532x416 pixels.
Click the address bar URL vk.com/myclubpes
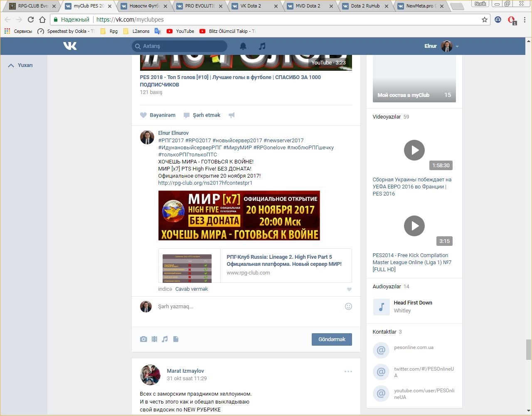coord(130,20)
